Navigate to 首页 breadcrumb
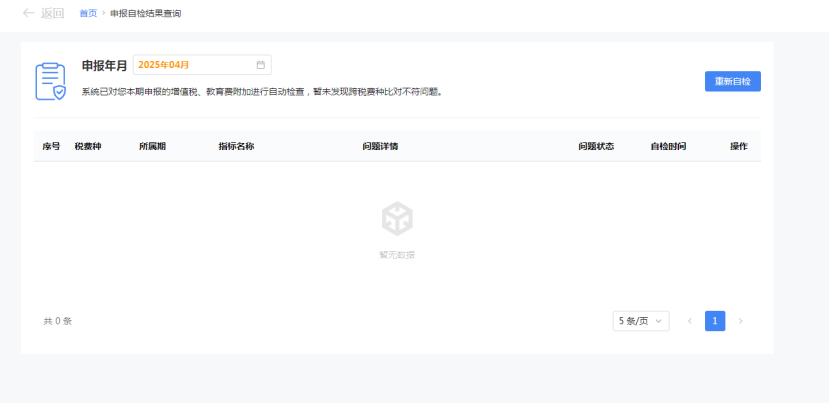829x403 pixels. click(88, 13)
